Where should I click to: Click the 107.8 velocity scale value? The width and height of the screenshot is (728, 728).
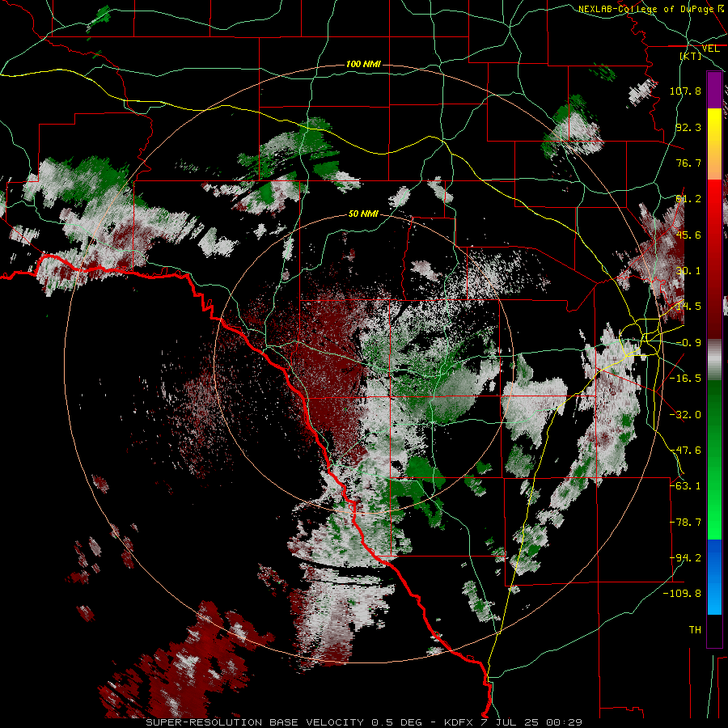(685, 91)
